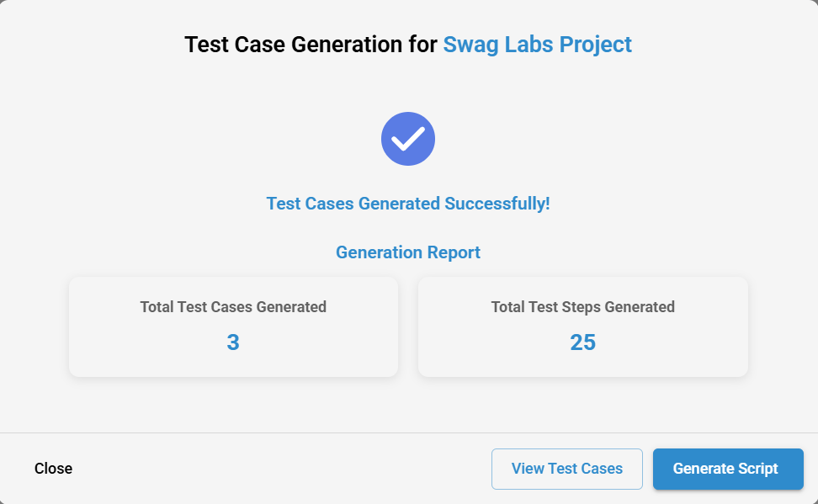Screen dimensions: 818x504
Task: Click the word Successfully! in the status message
Action: (497, 204)
